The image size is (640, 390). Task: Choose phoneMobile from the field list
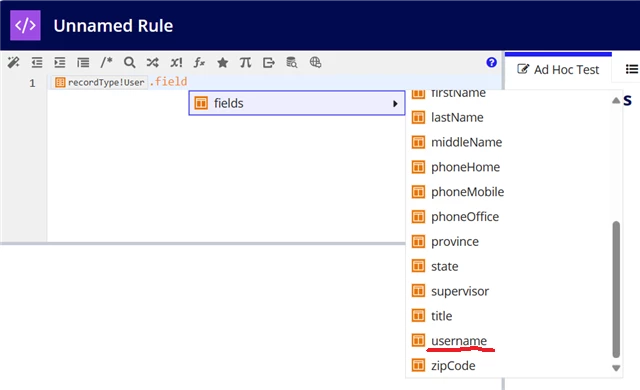pos(510,192)
